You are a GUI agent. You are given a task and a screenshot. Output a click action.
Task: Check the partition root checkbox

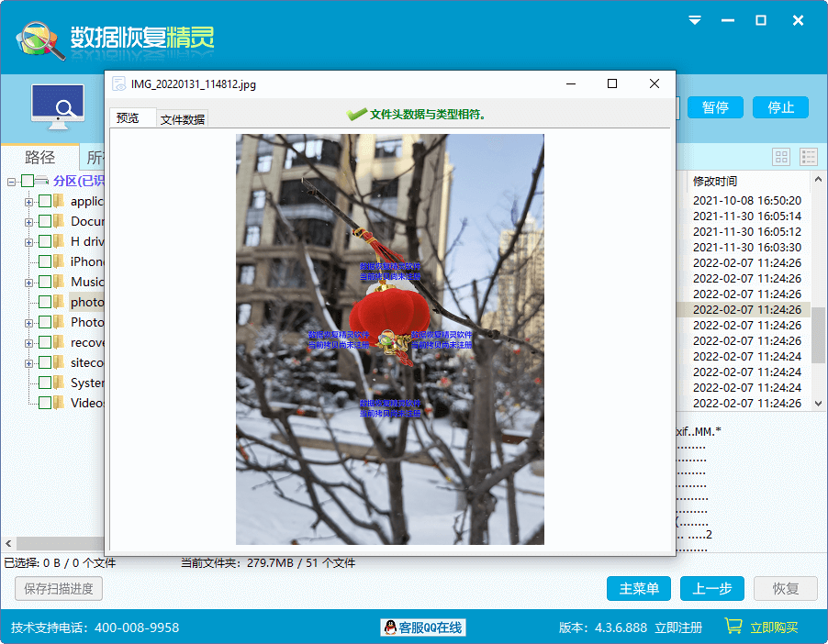[x=28, y=181]
